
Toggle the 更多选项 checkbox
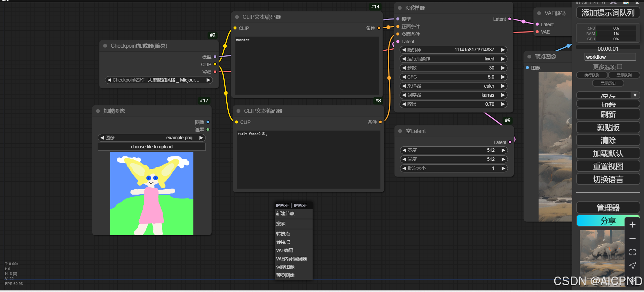(x=620, y=67)
